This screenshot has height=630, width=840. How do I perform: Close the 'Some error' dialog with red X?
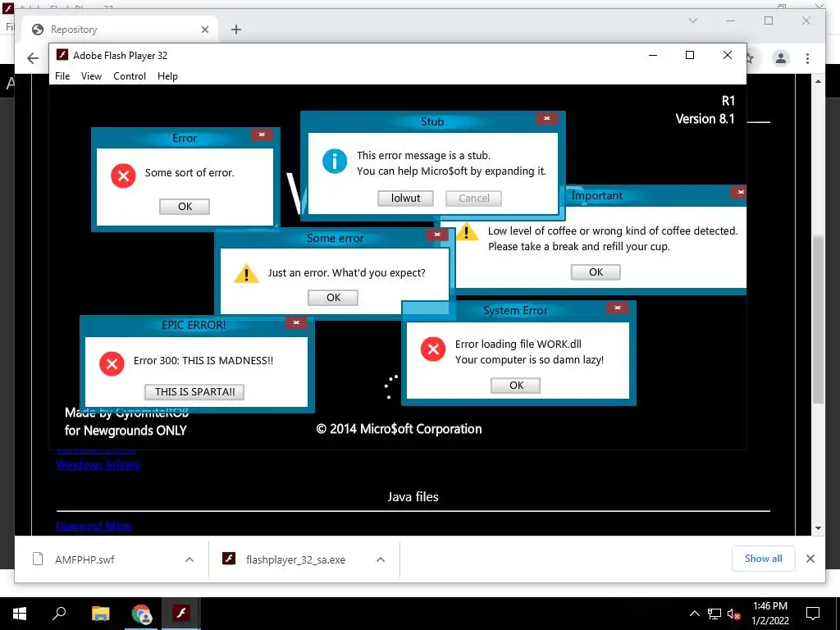[x=437, y=235]
